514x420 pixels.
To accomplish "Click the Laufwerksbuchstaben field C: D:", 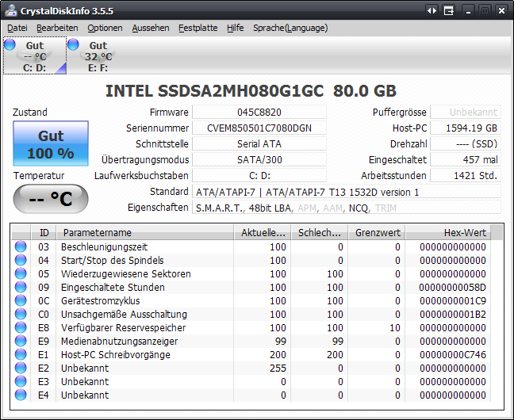I will pos(259,176).
